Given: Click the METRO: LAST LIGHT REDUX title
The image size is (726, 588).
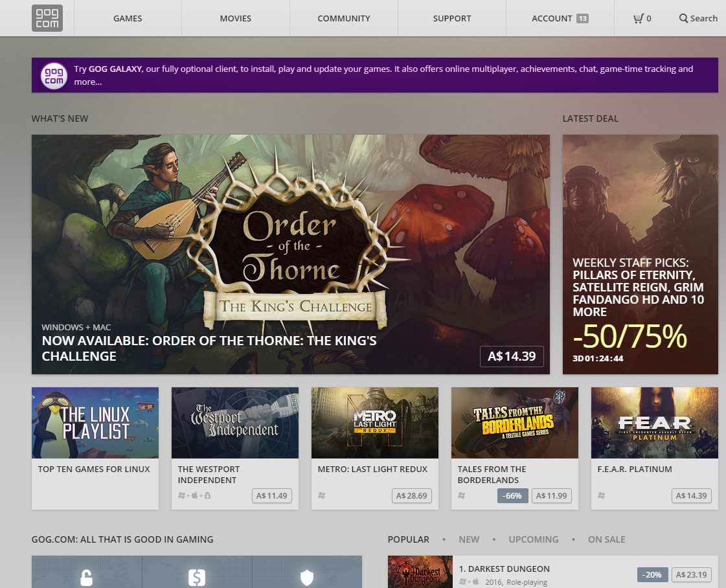Looking at the screenshot, I should (372, 469).
